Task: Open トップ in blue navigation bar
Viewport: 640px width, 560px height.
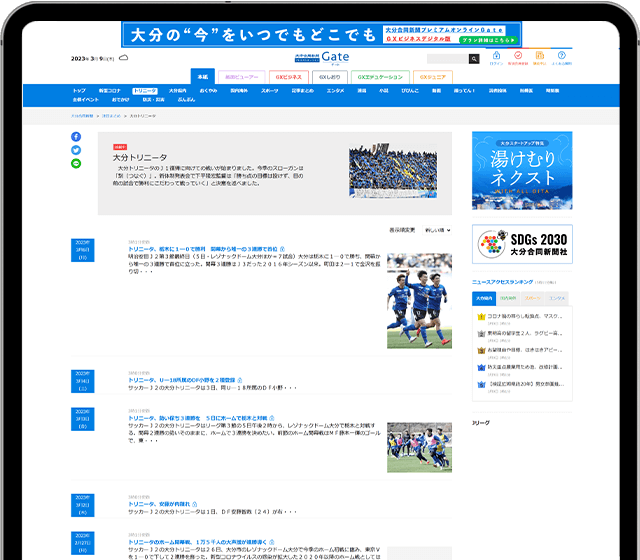Action: click(79, 91)
